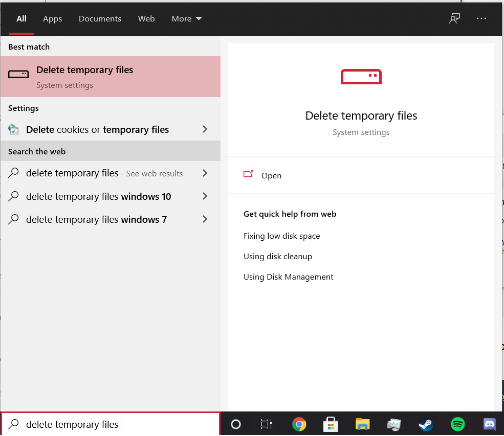
Task: Open Task View from the taskbar
Action: pyautogui.click(x=267, y=424)
